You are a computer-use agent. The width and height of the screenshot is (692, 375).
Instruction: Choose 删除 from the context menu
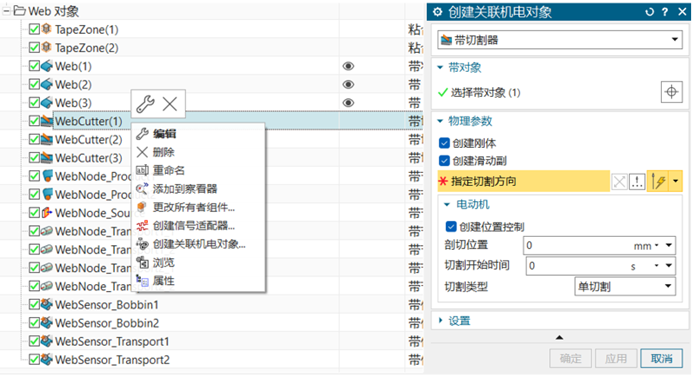tap(199, 152)
